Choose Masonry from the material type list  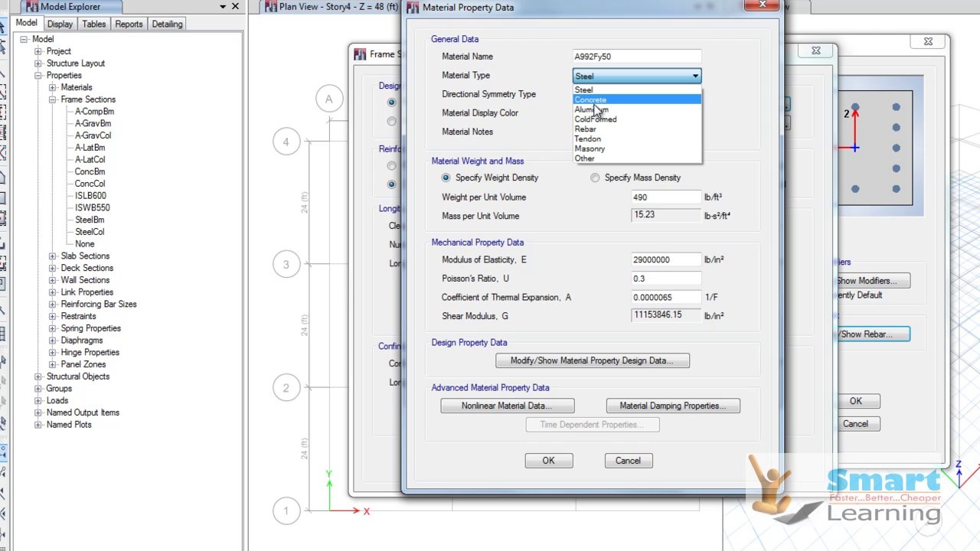point(637,149)
